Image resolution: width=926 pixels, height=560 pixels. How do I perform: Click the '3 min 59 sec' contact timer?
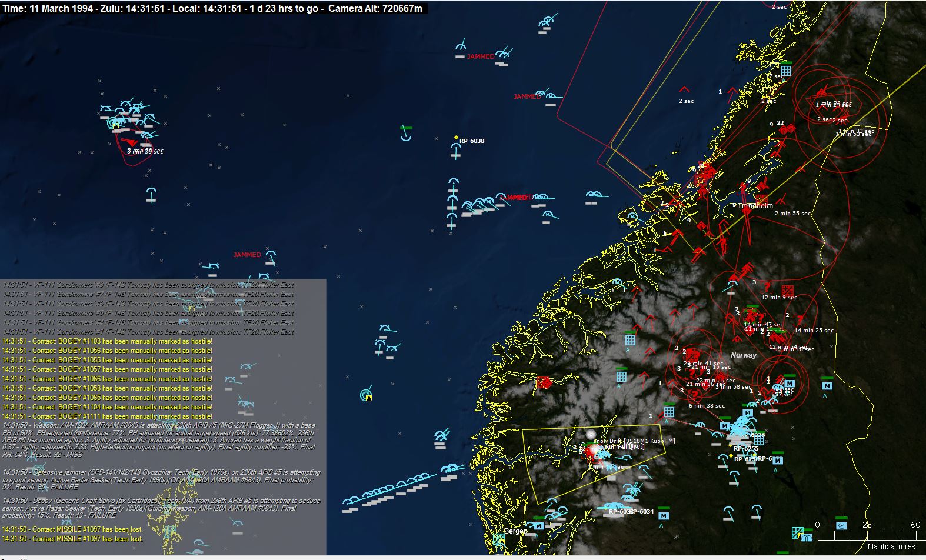coord(145,151)
